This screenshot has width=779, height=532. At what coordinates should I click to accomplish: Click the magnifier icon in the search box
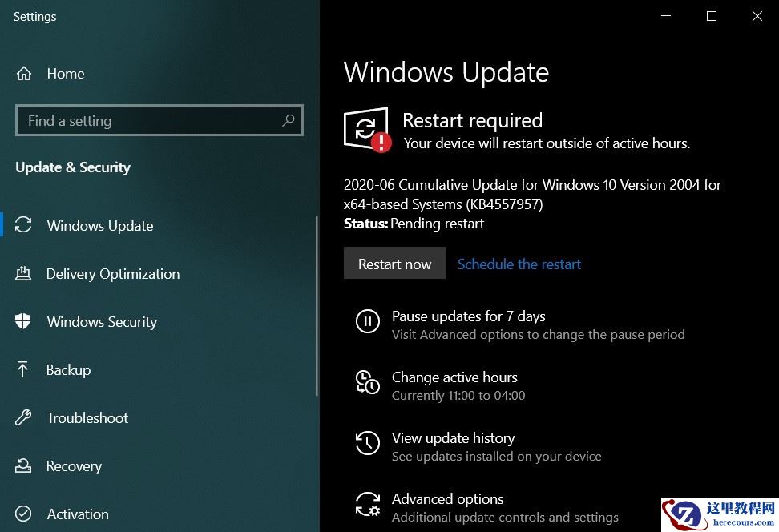point(289,120)
